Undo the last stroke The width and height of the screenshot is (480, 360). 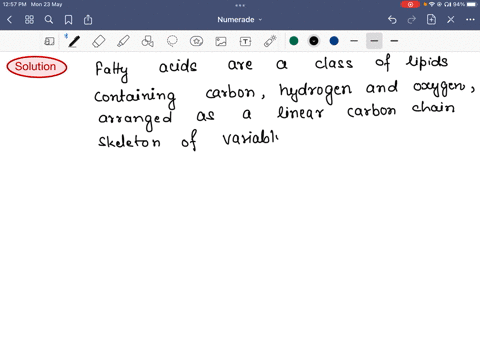(392, 20)
